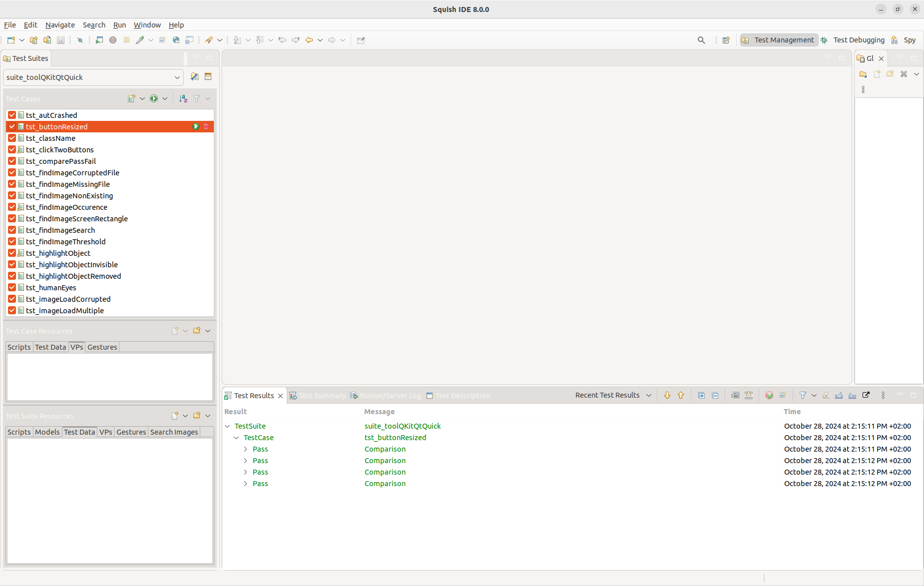Click the Record (gray circle) toolbar icon

(x=113, y=40)
